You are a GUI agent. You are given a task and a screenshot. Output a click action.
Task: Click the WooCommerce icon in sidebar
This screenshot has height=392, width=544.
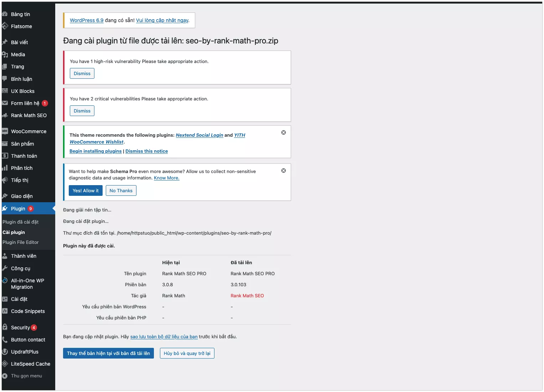5,131
